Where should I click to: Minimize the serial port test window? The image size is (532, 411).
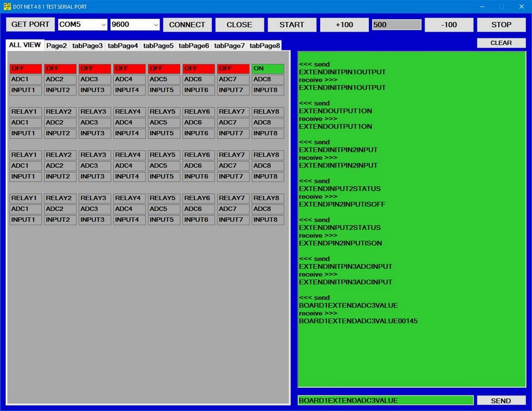(482, 7)
